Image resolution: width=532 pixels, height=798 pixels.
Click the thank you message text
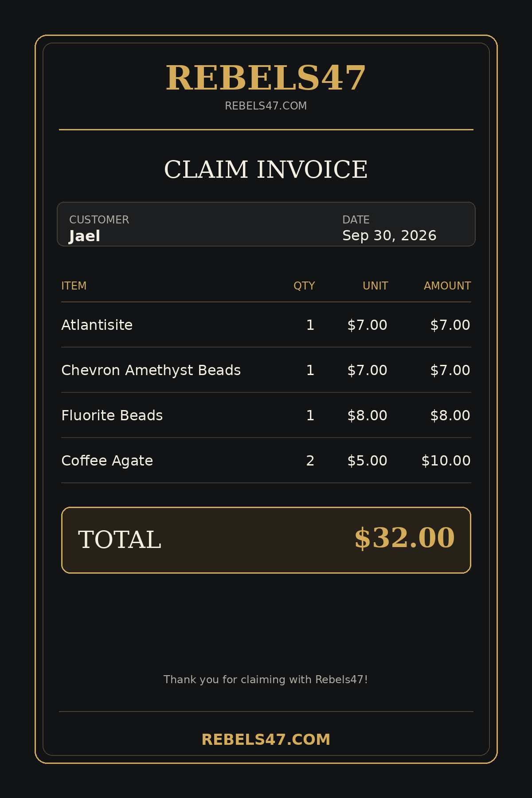point(266,680)
